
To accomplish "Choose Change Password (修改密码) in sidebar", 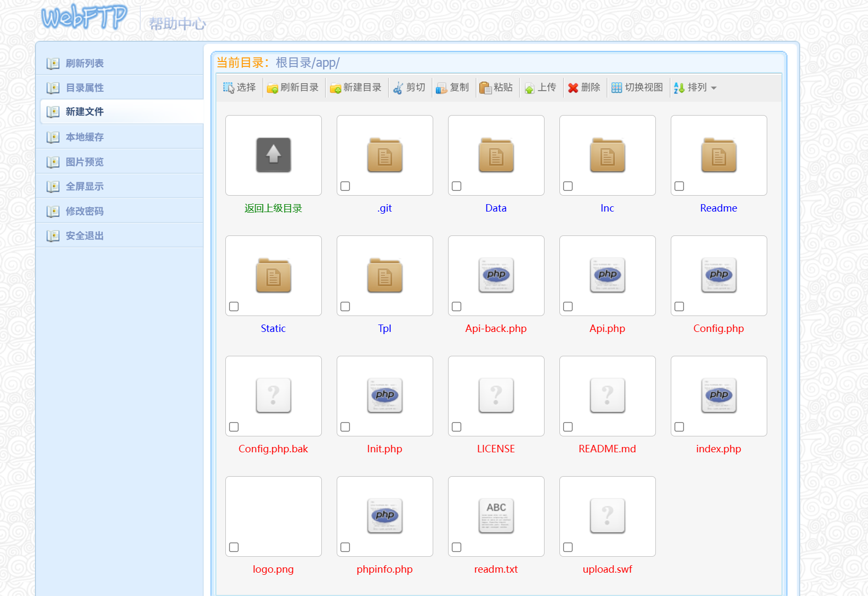I will coord(84,211).
